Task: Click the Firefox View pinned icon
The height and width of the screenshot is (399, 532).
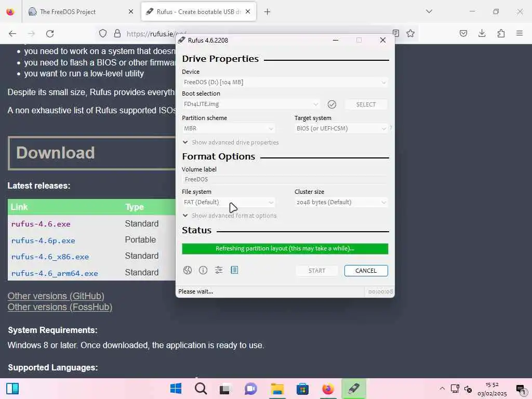Action: tap(10, 12)
